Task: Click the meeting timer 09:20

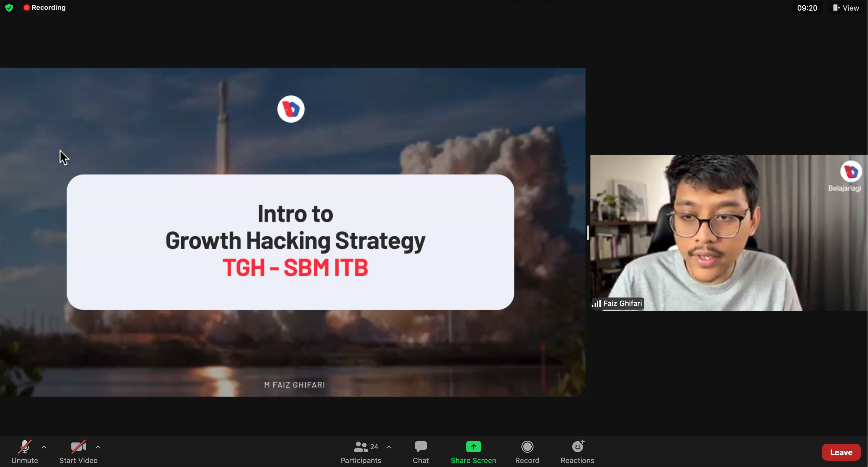Action: click(807, 8)
